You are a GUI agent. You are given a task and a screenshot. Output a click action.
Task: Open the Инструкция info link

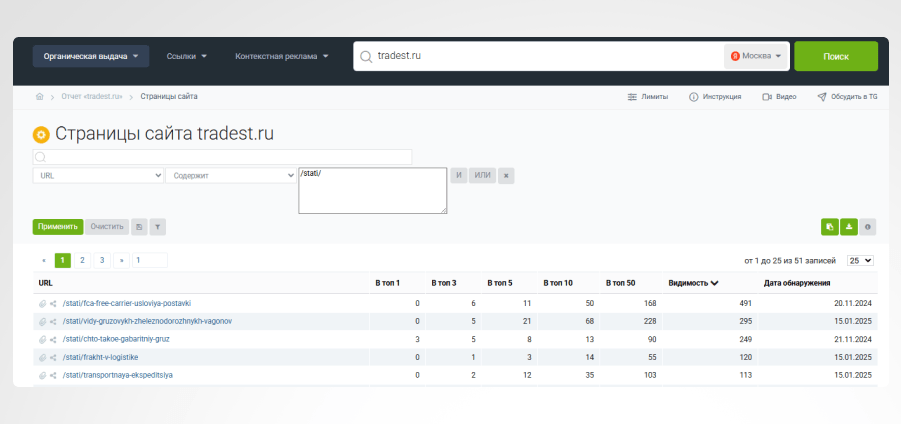(715, 97)
